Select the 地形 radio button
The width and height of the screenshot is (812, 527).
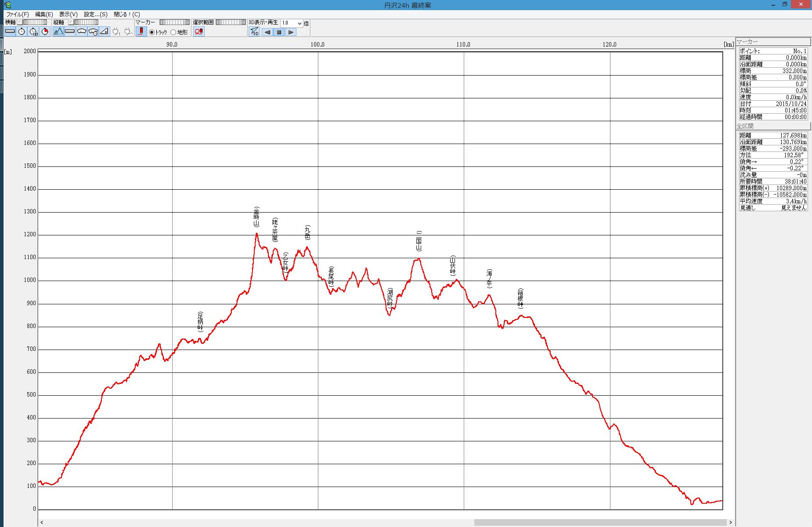pyautogui.click(x=173, y=32)
